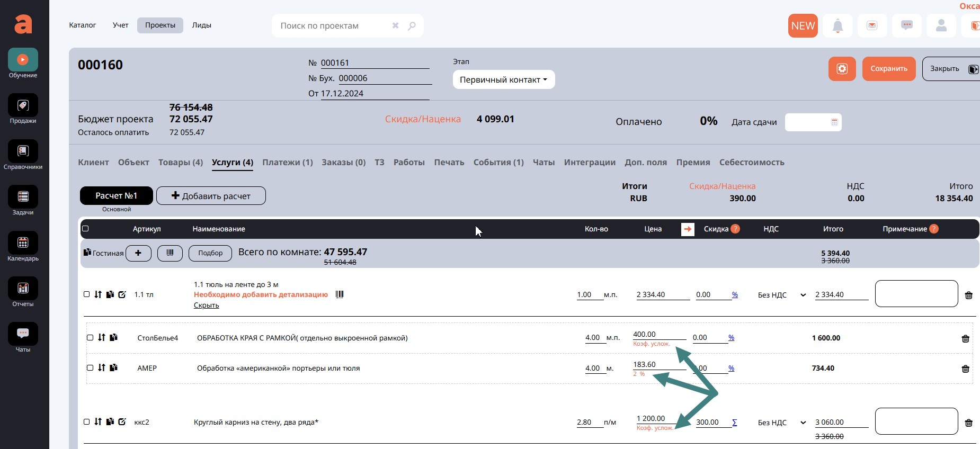Click the orange arrow next to Скидка
Viewport: 980px width, 449px height.
tap(688, 229)
